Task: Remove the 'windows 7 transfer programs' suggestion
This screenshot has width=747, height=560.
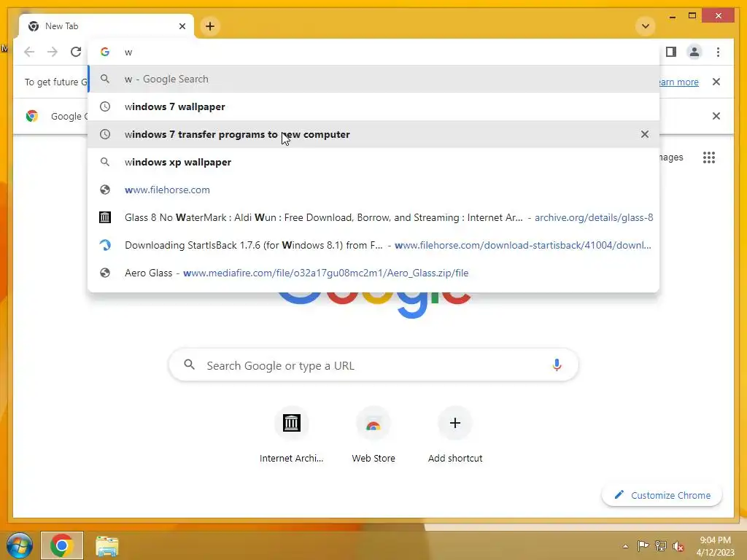Action: click(x=645, y=134)
